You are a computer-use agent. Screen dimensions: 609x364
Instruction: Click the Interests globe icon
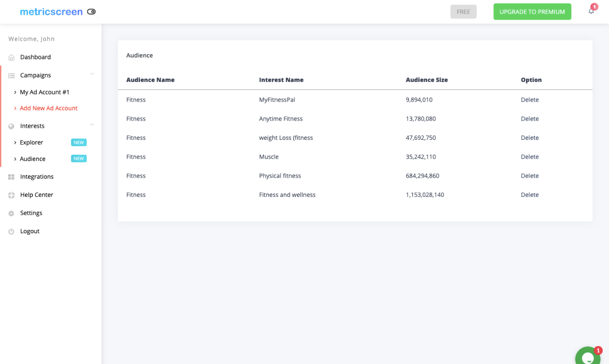pyautogui.click(x=12, y=126)
